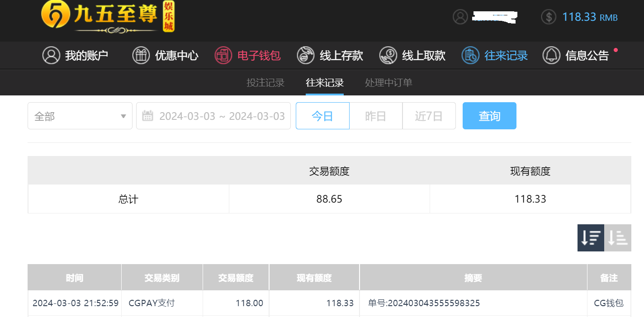The image size is (644, 317).
Task: Click the 交易额度 column header in records table
Action: tap(236, 277)
